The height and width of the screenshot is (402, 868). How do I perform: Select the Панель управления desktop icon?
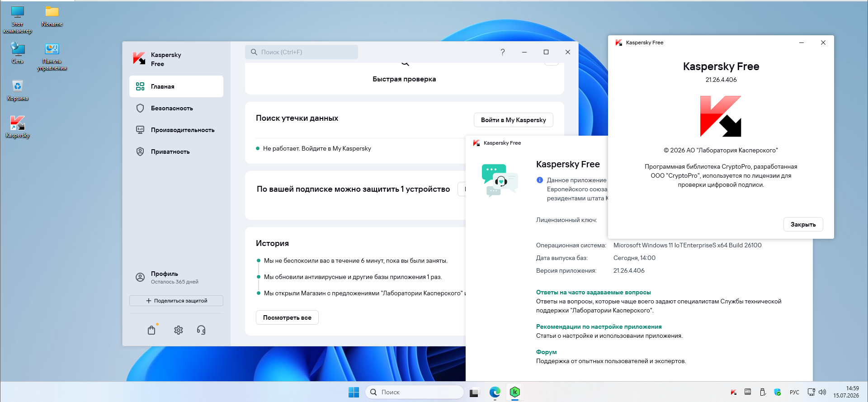(52, 56)
